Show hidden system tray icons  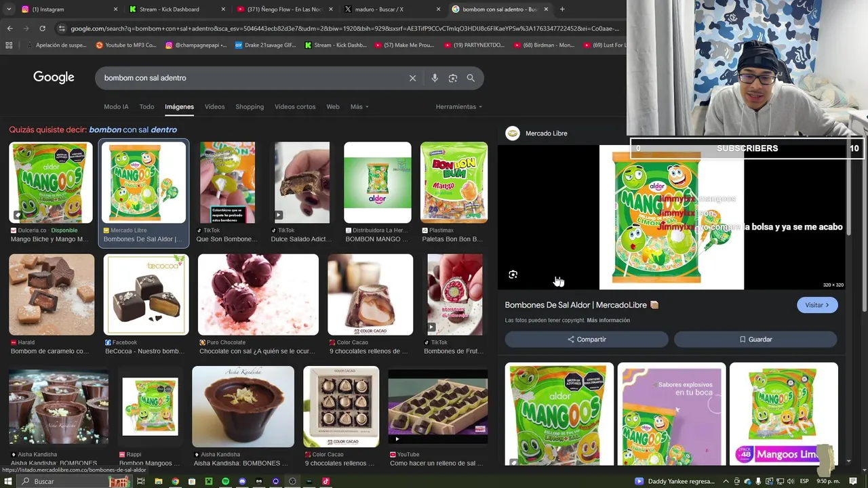pos(726,481)
